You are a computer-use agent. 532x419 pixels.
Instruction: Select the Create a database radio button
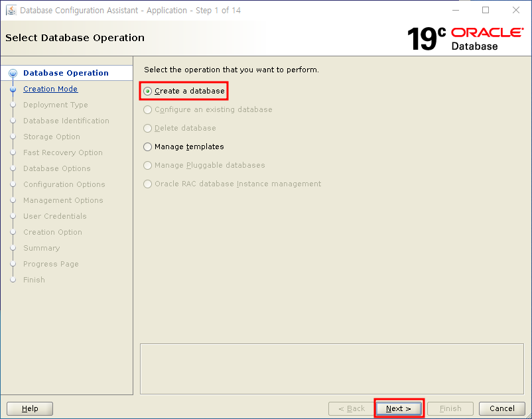[184, 91]
